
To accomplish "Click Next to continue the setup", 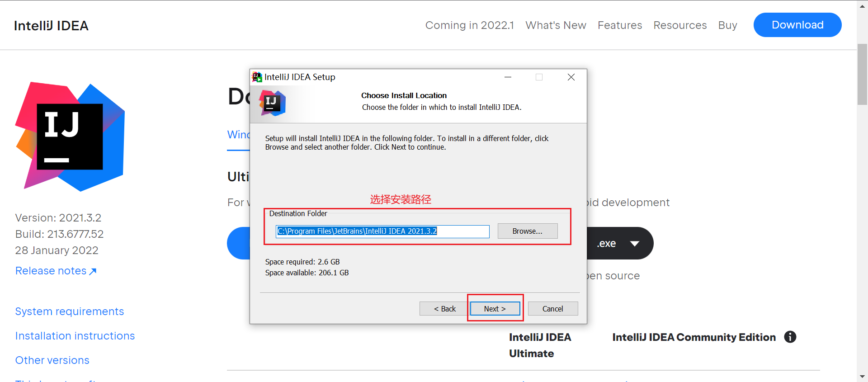I will point(495,309).
